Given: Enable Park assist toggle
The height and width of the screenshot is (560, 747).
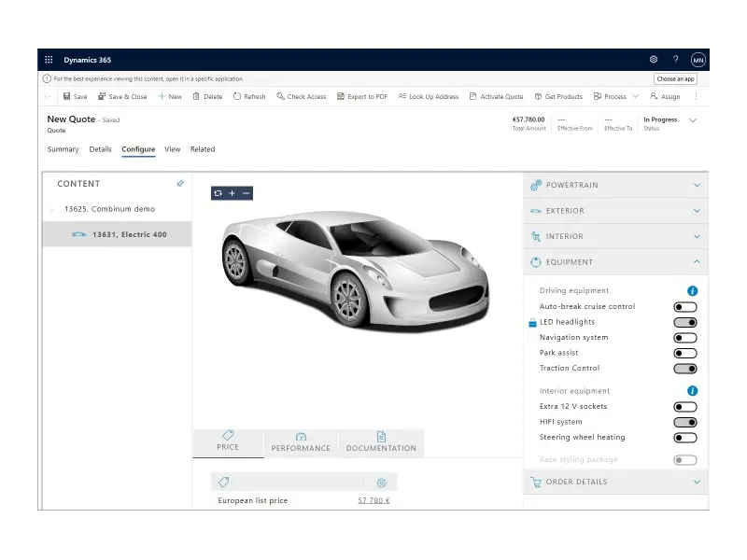Looking at the screenshot, I should pyautogui.click(x=685, y=354).
